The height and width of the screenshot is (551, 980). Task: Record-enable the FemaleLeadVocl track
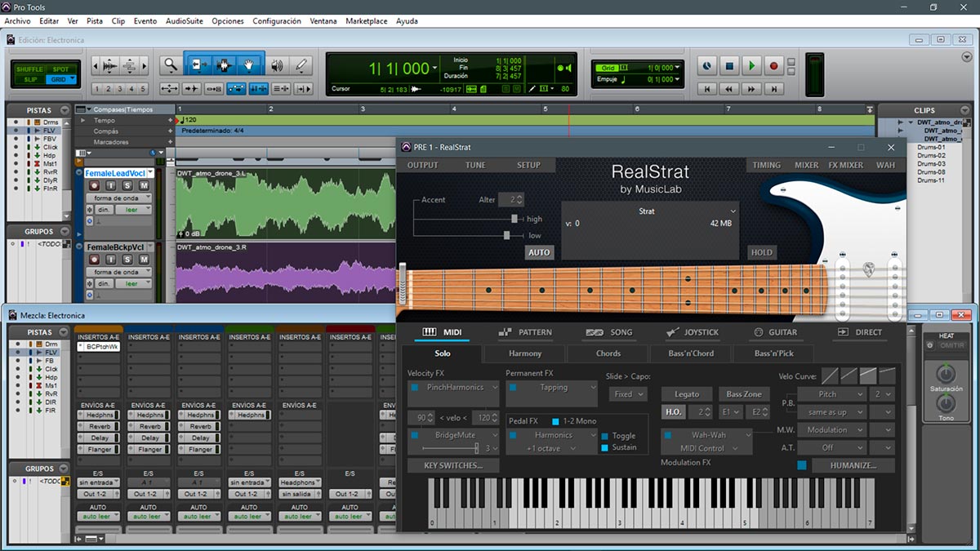[94, 186]
